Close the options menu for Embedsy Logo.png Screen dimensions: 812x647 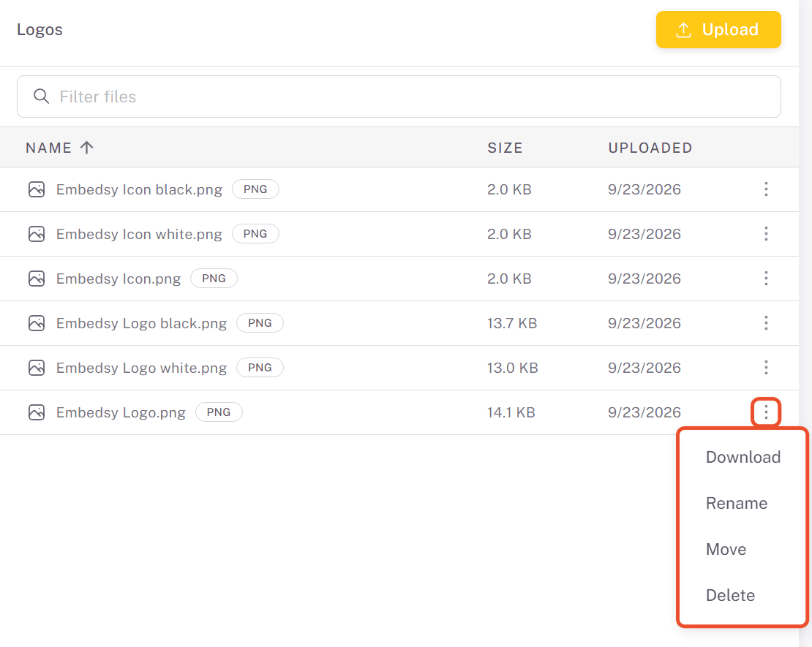[x=766, y=412]
